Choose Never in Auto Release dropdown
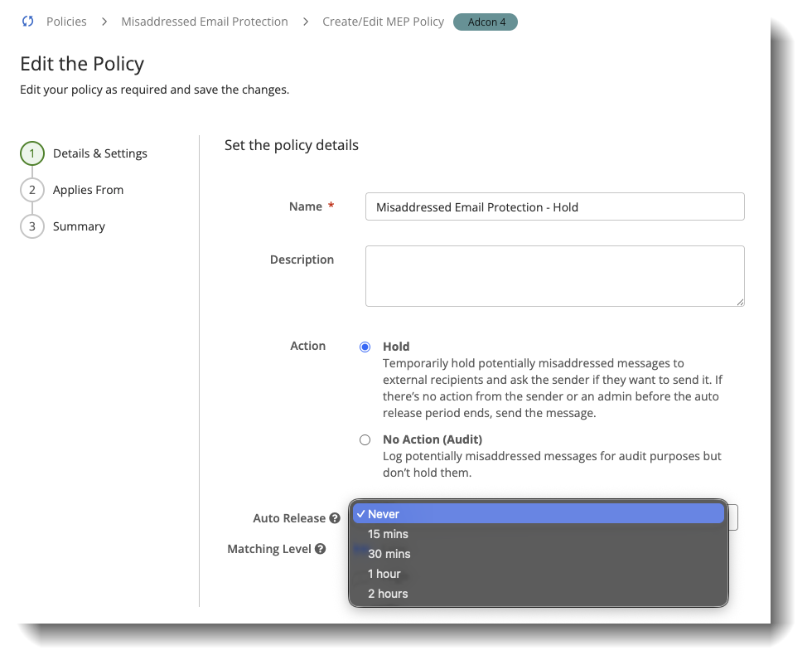 click(538, 513)
